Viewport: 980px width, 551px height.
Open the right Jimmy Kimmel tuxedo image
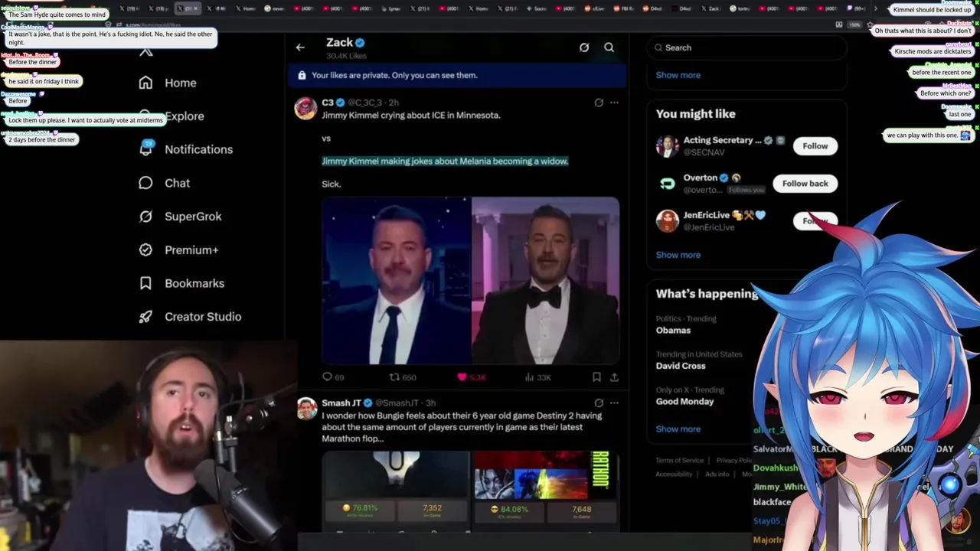coord(545,281)
